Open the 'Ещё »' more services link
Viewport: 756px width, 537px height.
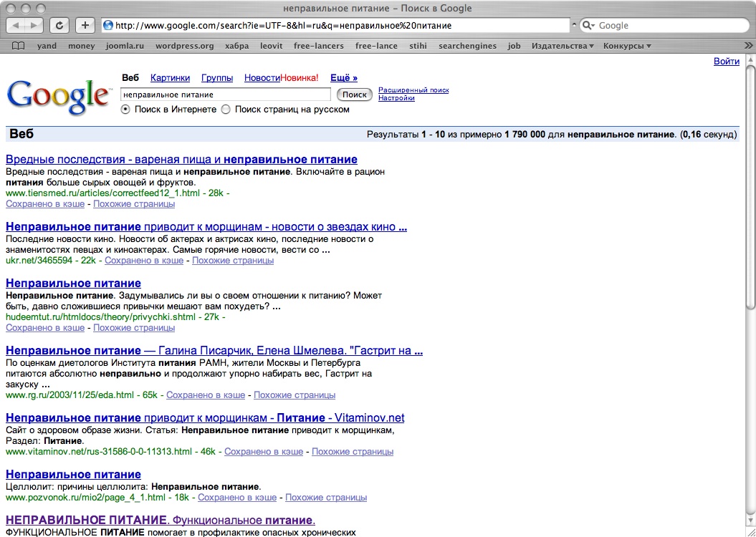pyautogui.click(x=344, y=78)
